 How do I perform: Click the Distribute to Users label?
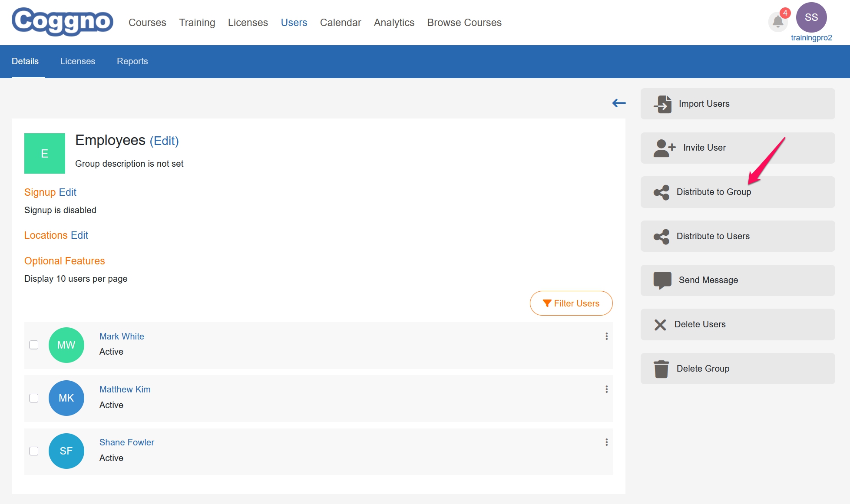pos(713,236)
